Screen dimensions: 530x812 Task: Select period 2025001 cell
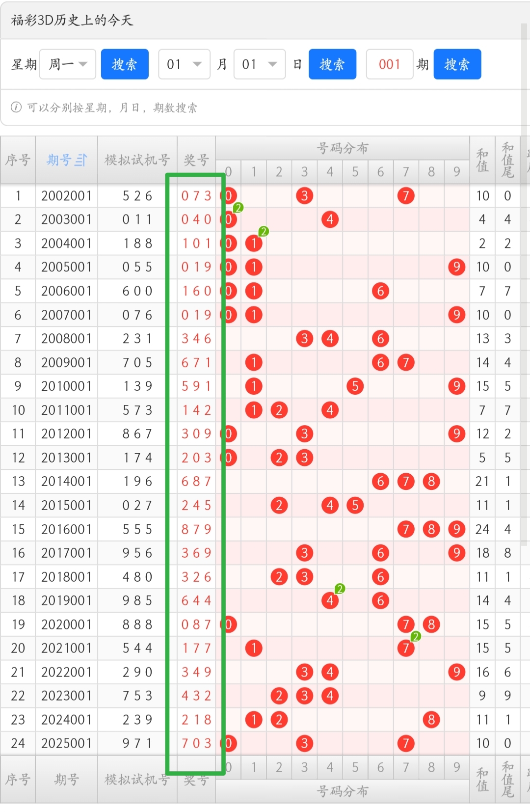click(67, 743)
